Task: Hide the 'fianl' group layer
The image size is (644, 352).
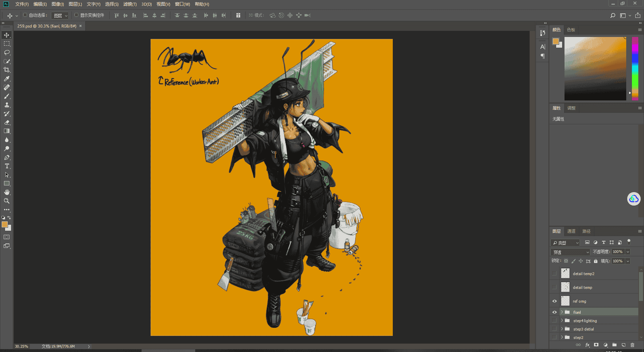Action: coord(554,312)
